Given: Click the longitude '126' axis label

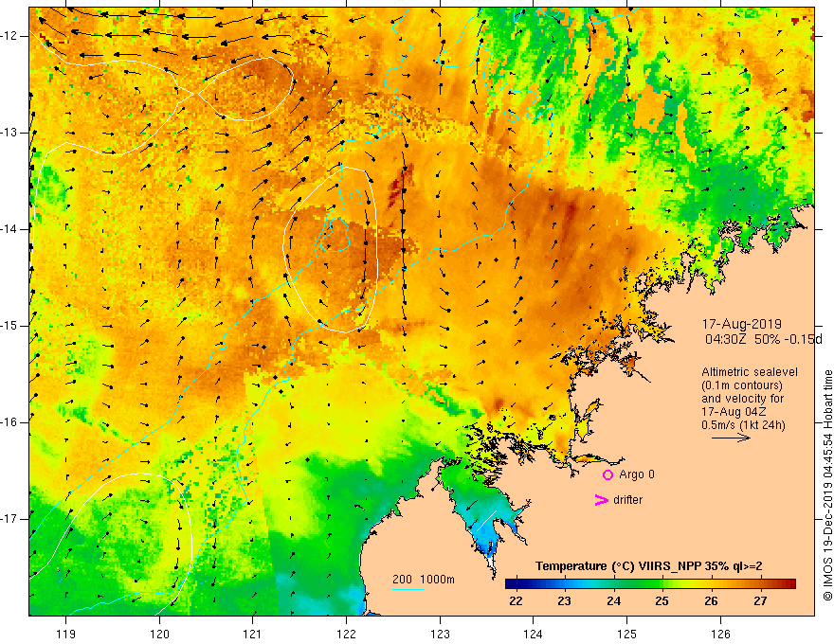Looking at the screenshot, I should click(720, 634).
